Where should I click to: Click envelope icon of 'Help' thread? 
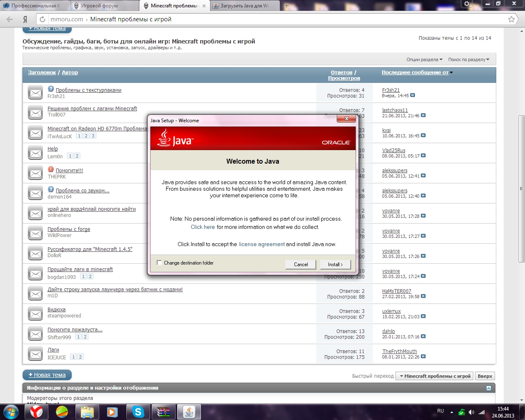pos(36,153)
